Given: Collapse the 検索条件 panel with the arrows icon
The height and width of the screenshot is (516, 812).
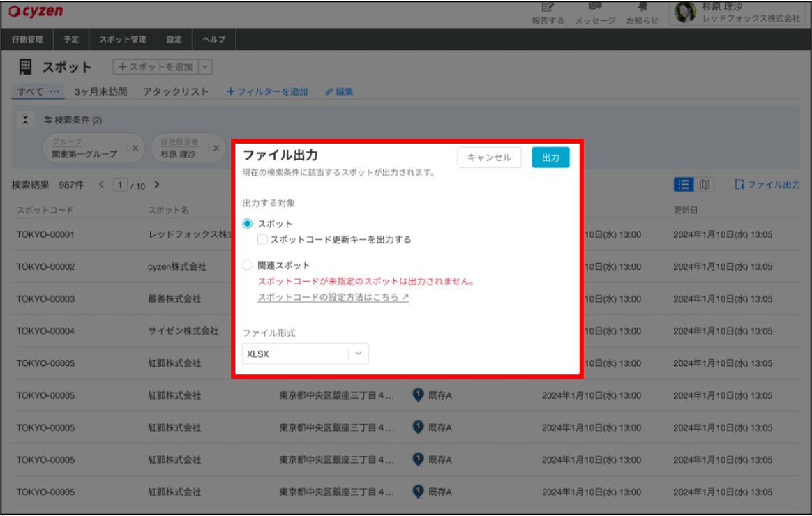Looking at the screenshot, I should [x=25, y=119].
